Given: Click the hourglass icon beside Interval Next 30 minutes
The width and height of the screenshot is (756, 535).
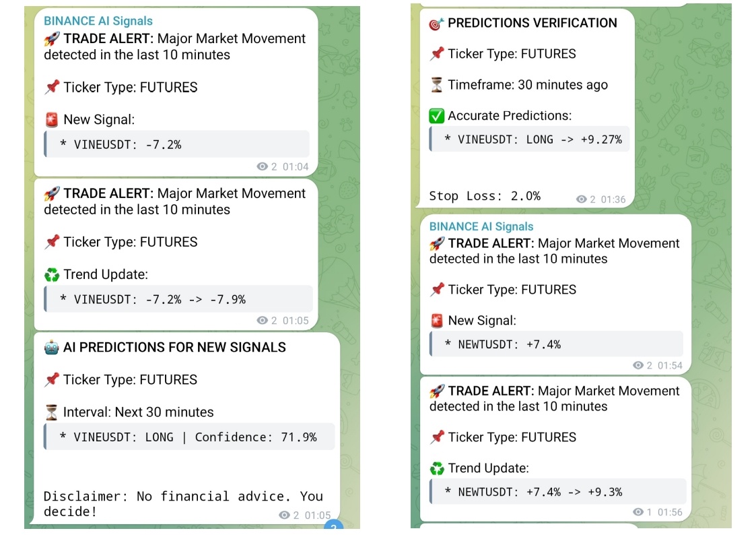Looking at the screenshot, I should pyautogui.click(x=51, y=412).
